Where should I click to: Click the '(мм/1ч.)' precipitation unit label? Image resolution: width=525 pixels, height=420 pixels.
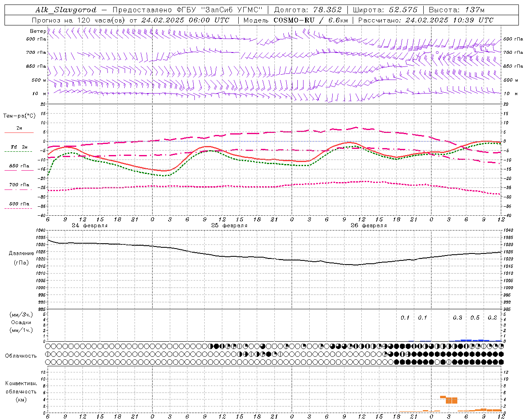(x=21, y=330)
